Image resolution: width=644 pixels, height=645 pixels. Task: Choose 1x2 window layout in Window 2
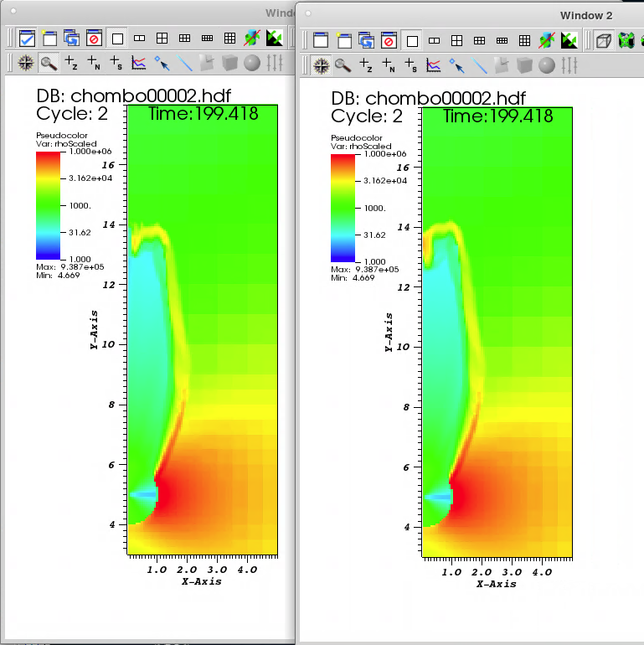(x=435, y=41)
